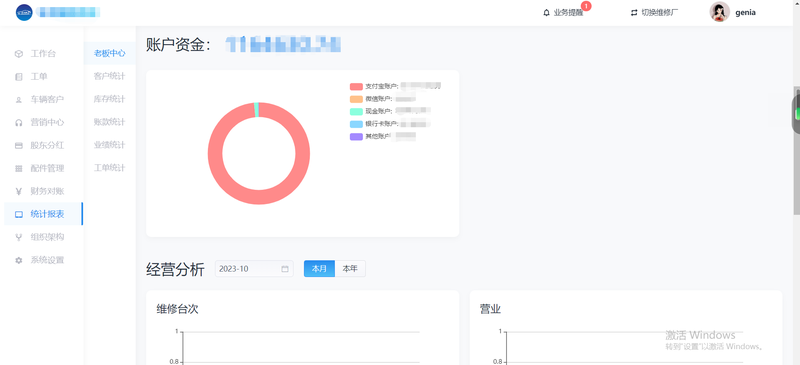The width and height of the screenshot is (800, 365).
Task: Switch to 工单统计 submenu tab
Action: coord(110,168)
